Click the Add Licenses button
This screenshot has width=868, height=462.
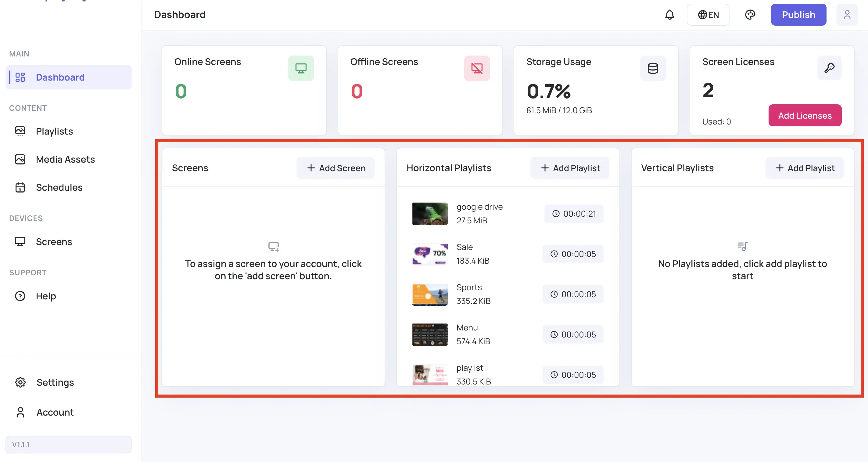[x=805, y=115]
